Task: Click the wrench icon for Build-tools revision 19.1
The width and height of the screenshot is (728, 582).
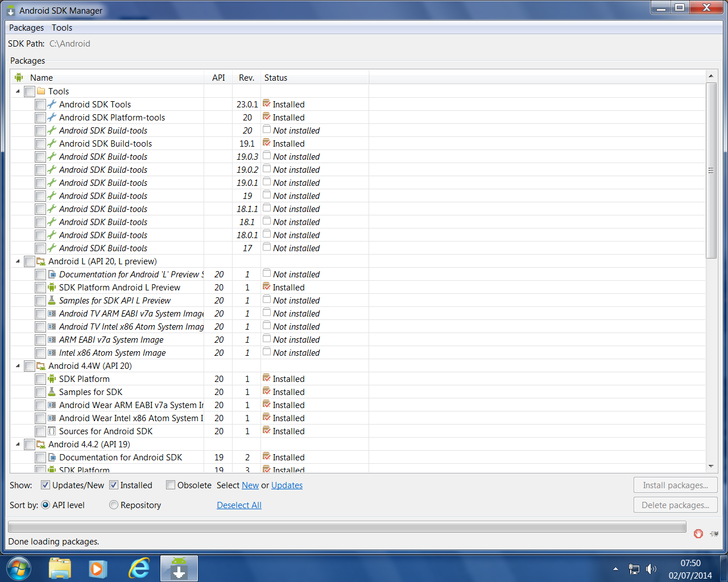Action: click(x=52, y=143)
